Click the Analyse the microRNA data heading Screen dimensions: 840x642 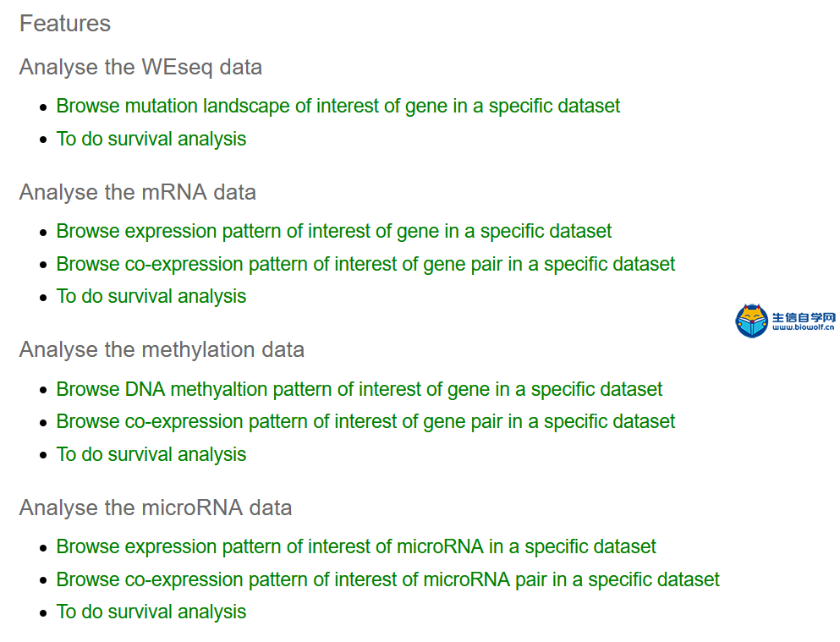pyautogui.click(x=156, y=508)
